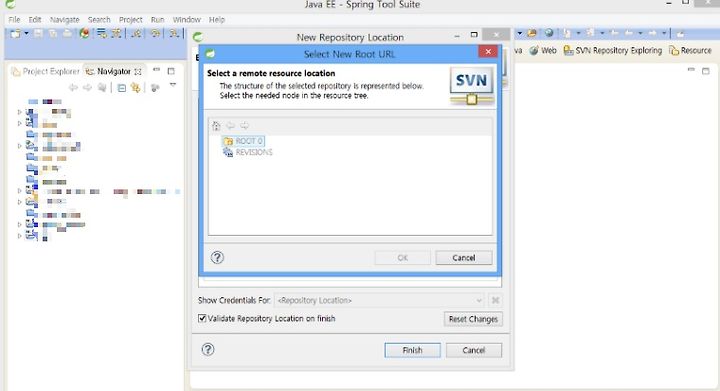Cancel the Select New Root URL dialog
Screen dimensions: 720x391
pos(464,258)
